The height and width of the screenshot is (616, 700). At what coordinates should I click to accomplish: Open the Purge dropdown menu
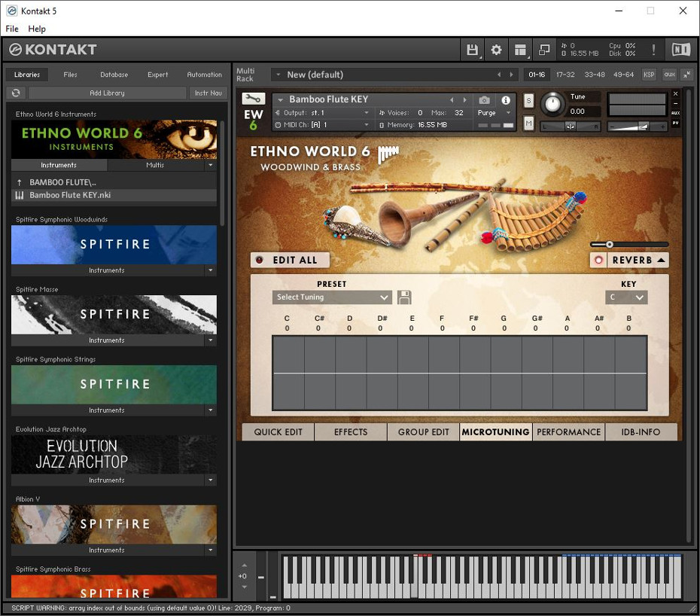pos(495,113)
